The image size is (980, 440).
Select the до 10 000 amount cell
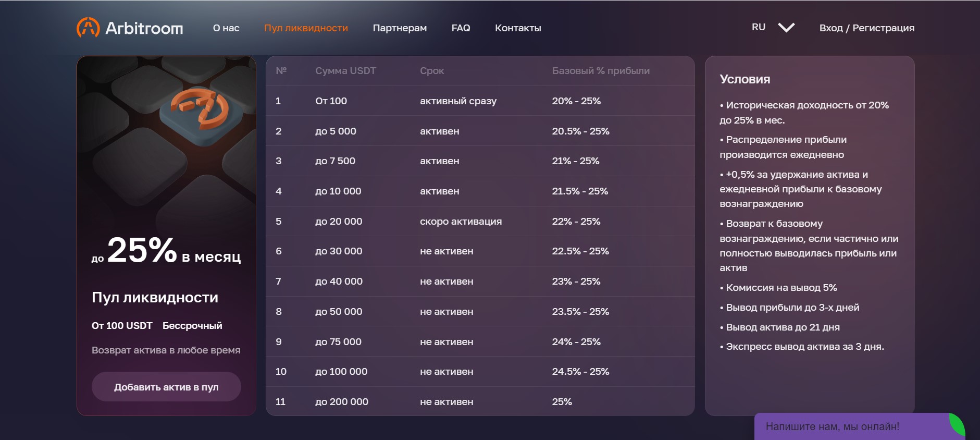point(338,191)
